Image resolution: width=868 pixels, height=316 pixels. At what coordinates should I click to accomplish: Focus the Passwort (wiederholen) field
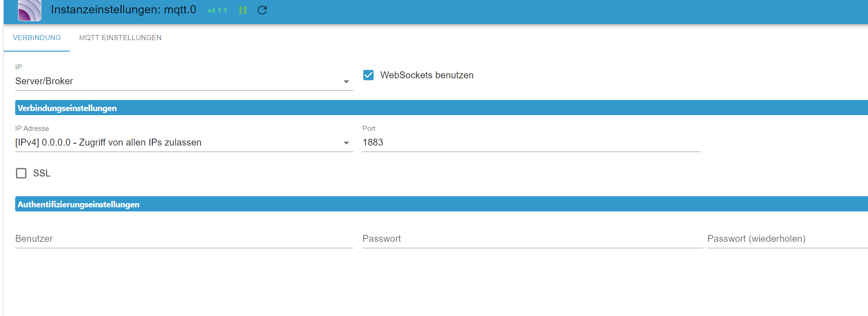788,239
